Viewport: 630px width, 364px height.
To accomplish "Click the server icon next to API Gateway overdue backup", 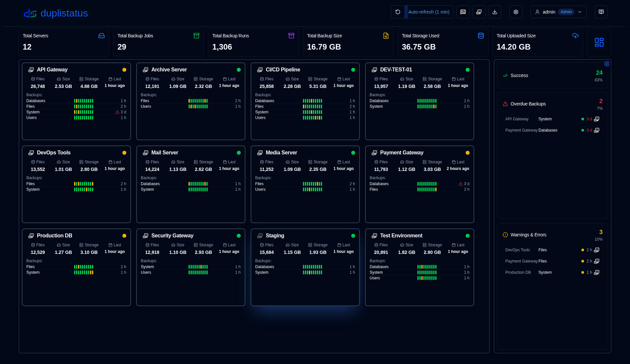I will 597,119.
